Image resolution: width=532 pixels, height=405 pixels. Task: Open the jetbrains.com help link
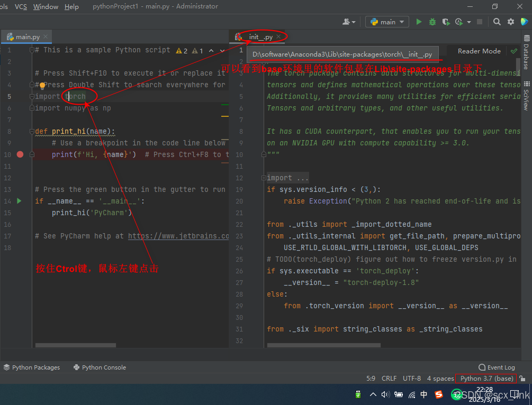point(178,236)
